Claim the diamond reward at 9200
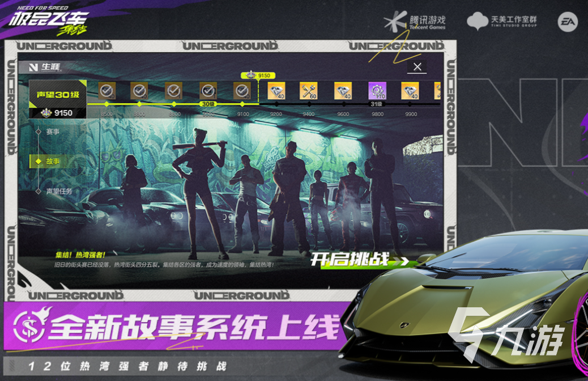Screen dimensions: 588x381 tap(275, 90)
